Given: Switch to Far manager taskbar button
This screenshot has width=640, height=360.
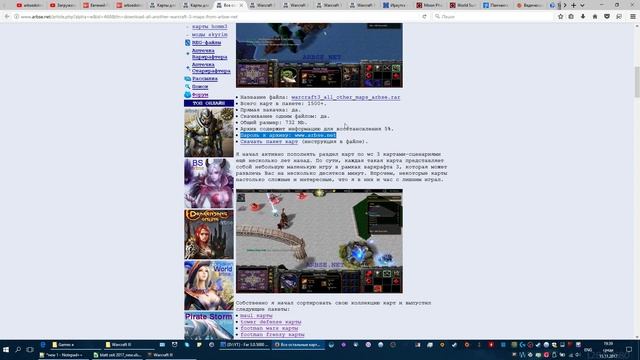Looking at the screenshot, I should point(244,345).
